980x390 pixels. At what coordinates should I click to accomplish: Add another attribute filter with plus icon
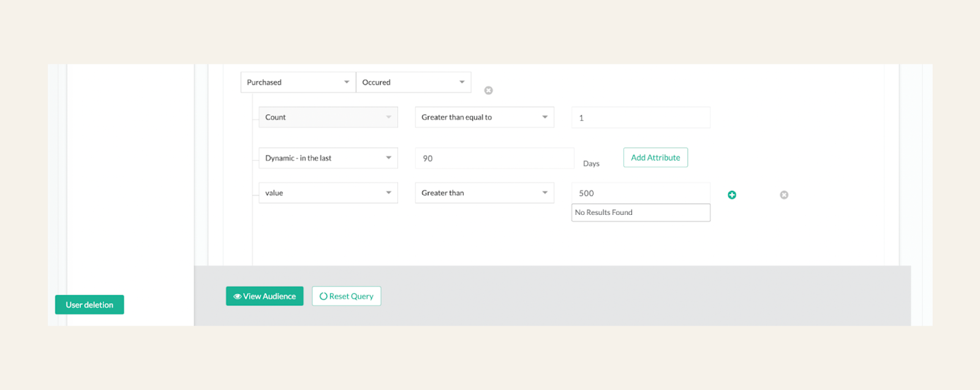pyautogui.click(x=732, y=195)
